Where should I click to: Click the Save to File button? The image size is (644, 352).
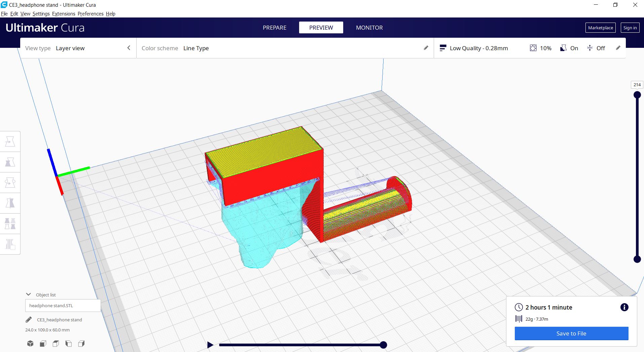tap(571, 333)
